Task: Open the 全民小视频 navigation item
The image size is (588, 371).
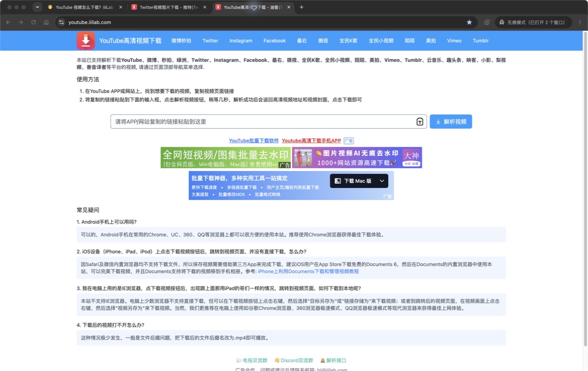Action: pyautogui.click(x=381, y=41)
